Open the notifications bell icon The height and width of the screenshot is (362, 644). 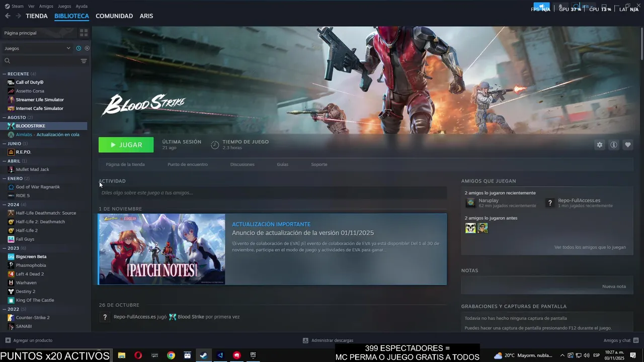(560, 7)
